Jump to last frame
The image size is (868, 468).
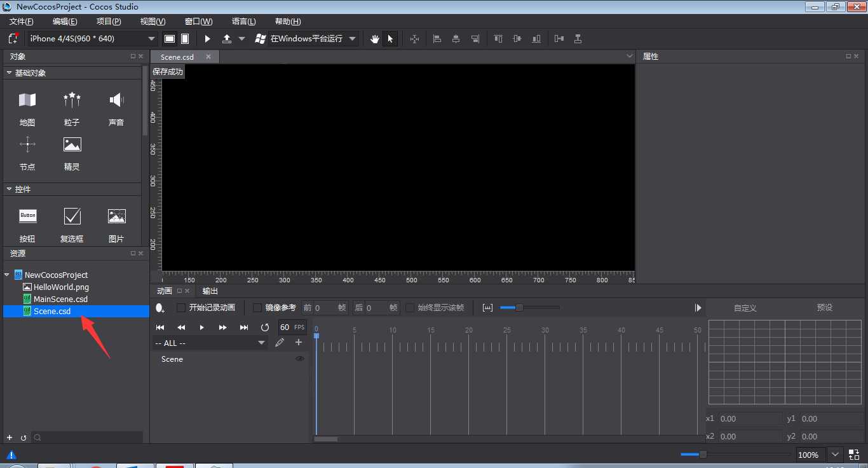point(244,327)
